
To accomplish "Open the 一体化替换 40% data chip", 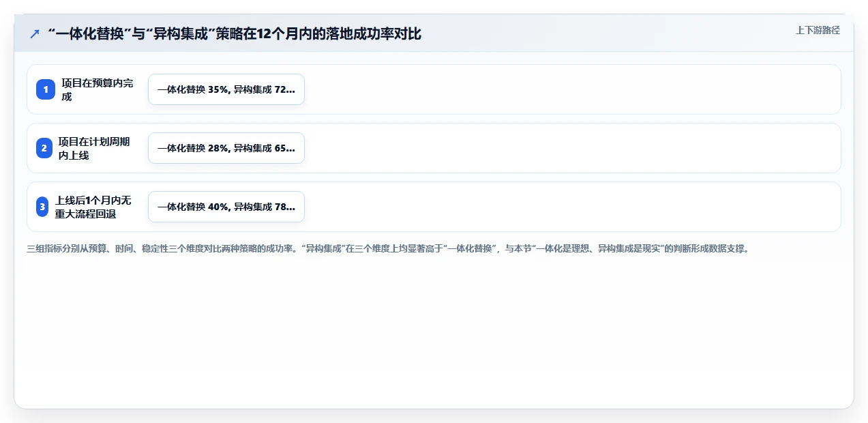I will click(226, 207).
